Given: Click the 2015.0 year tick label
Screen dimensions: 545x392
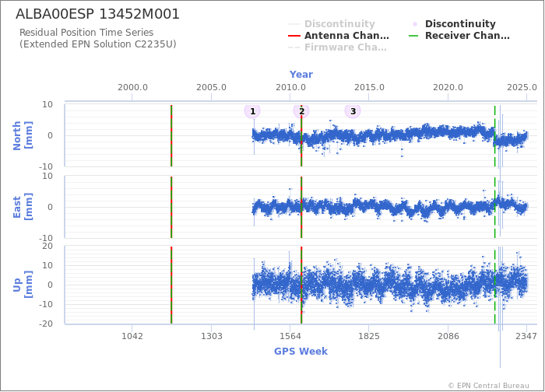Looking at the screenshot, I should click(369, 87).
